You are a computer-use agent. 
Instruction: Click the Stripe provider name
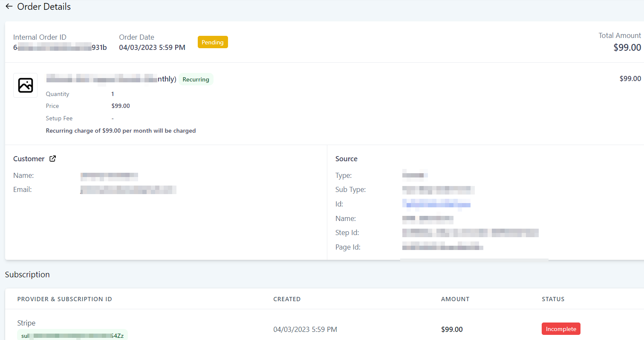[x=26, y=323]
